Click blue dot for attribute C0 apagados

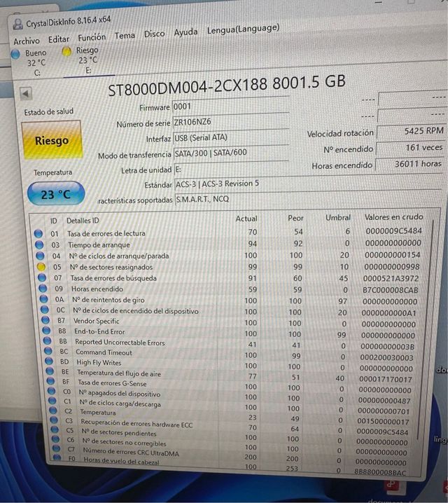[x=52, y=391]
